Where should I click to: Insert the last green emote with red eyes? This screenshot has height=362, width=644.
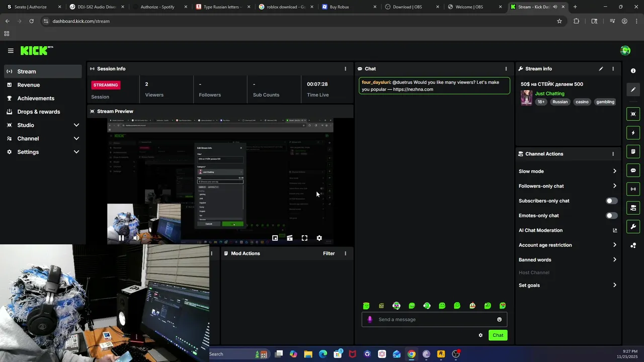[503, 306]
